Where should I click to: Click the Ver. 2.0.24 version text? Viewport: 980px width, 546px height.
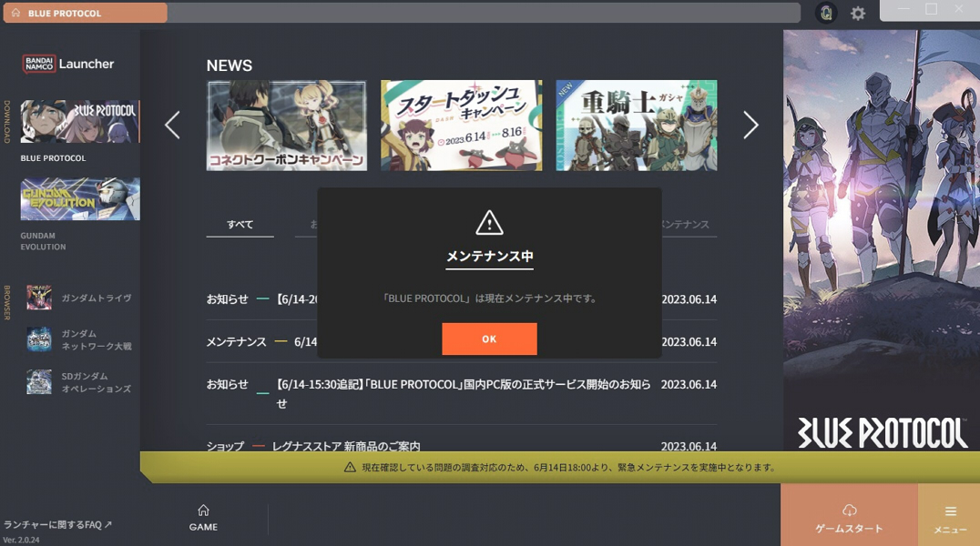pos(21,540)
